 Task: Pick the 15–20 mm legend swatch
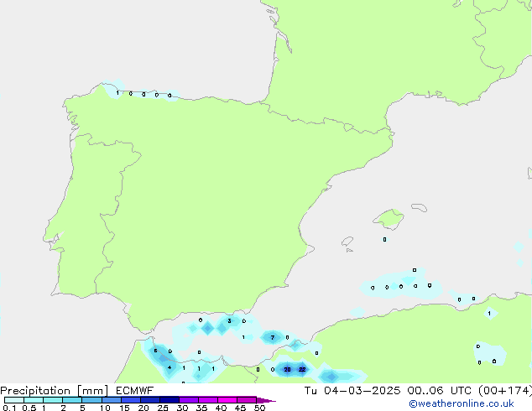click(131, 400)
